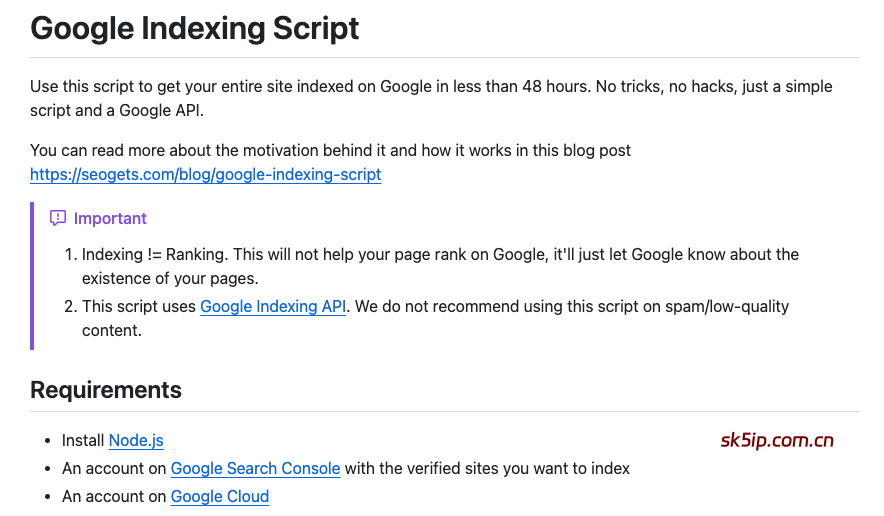Click "48 hours" in the intro paragraph

[553, 87]
